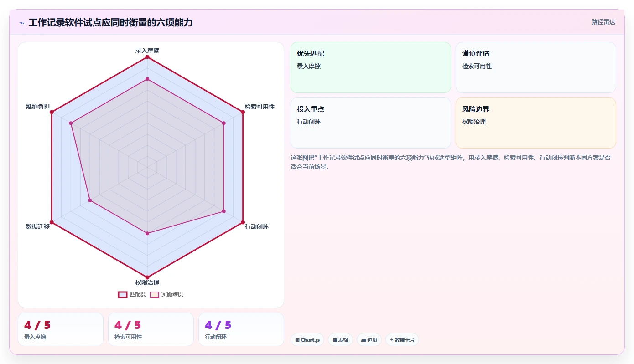Click the Chart.js tag chip
Screen dimensions: 634x364
307,340
